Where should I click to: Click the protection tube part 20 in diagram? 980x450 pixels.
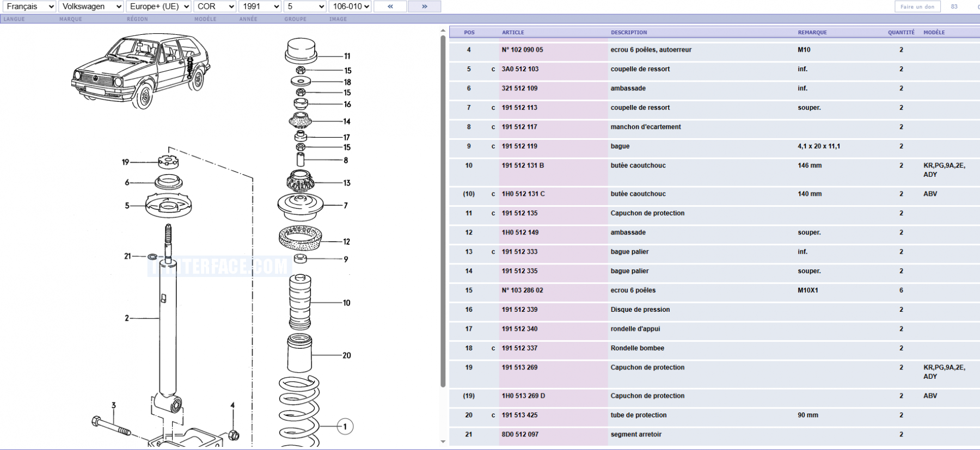pos(299,354)
